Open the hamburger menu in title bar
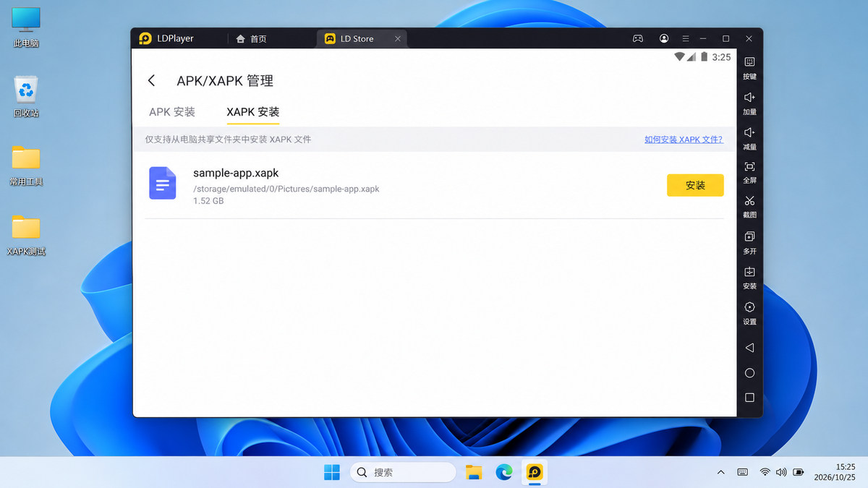 pyautogui.click(x=685, y=38)
